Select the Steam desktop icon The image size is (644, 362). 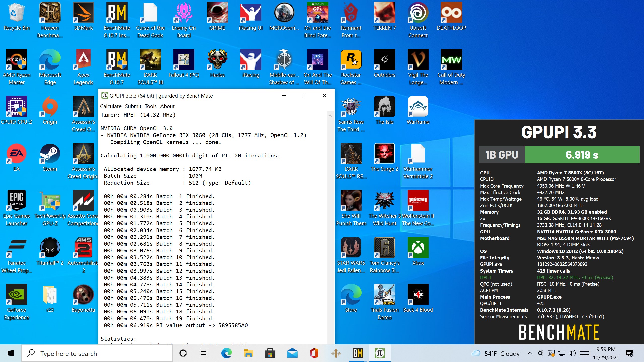click(x=50, y=158)
